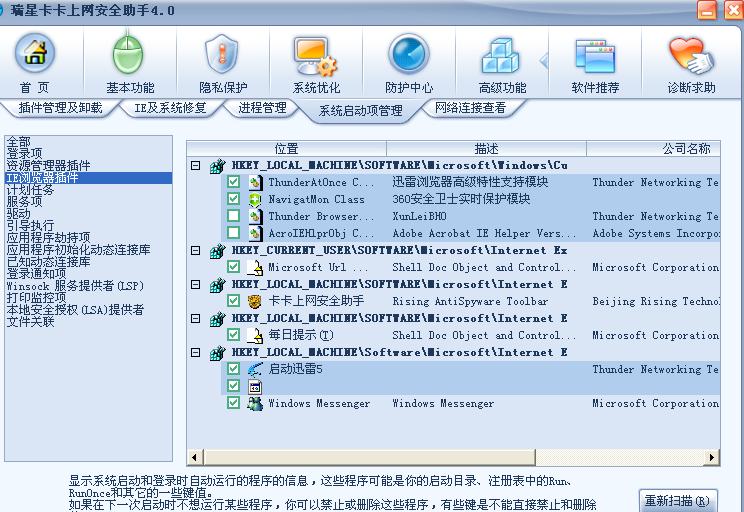
Task: Open the 首页 home icon
Action: 35,52
